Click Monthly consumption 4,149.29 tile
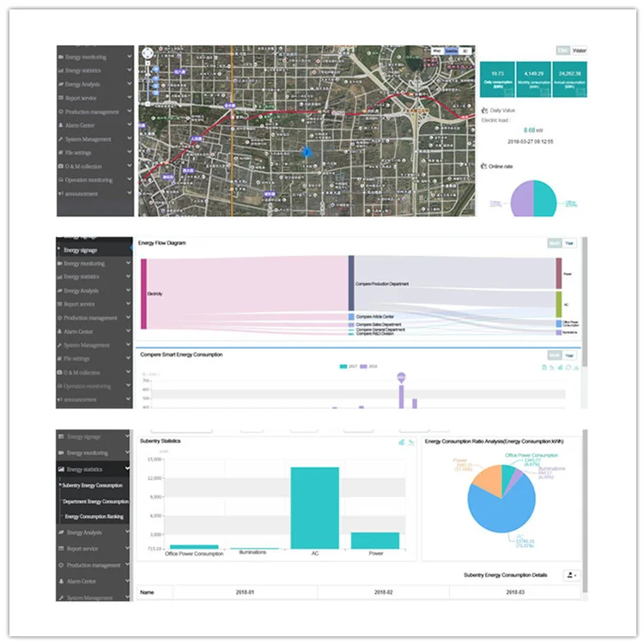The width and height of the screenshot is (644, 644). click(x=533, y=80)
